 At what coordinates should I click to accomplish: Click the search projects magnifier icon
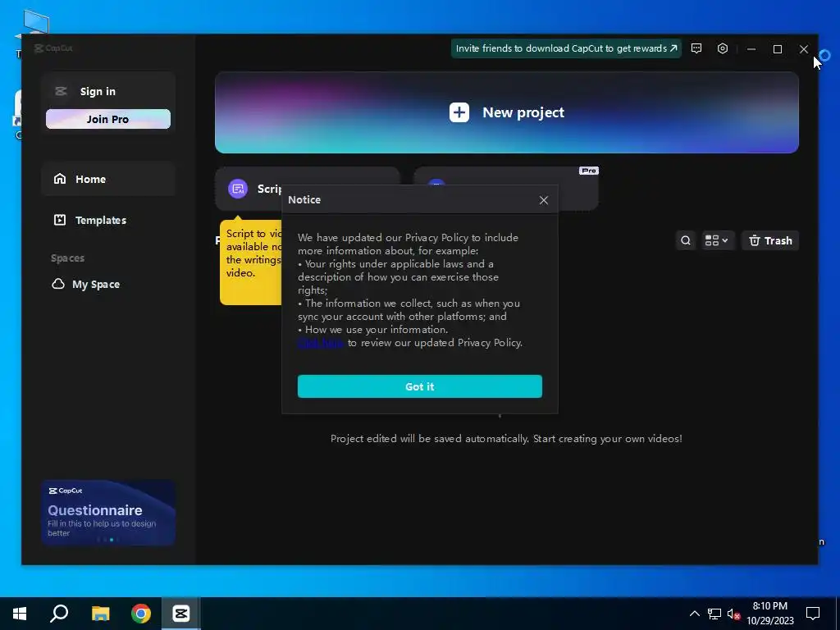[x=686, y=240]
